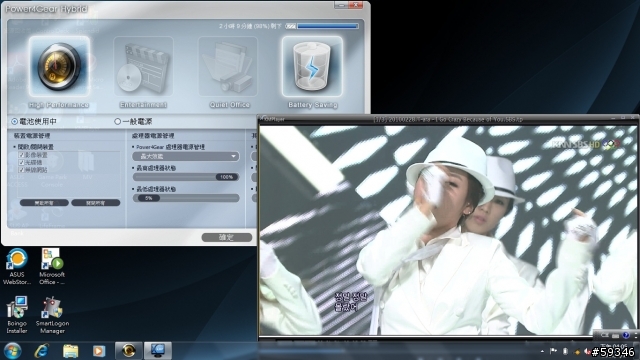The height and width of the screenshot is (360, 640).
Task: Open the Action Center flag tray icon
Action: pyautogui.click(x=553, y=351)
